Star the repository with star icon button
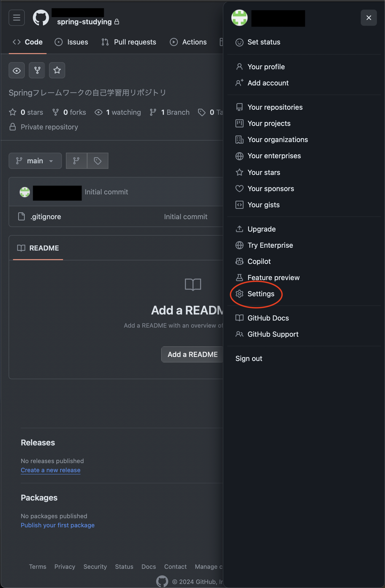The width and height of the screenshot is (385, 588). click(x=57, y=70)
